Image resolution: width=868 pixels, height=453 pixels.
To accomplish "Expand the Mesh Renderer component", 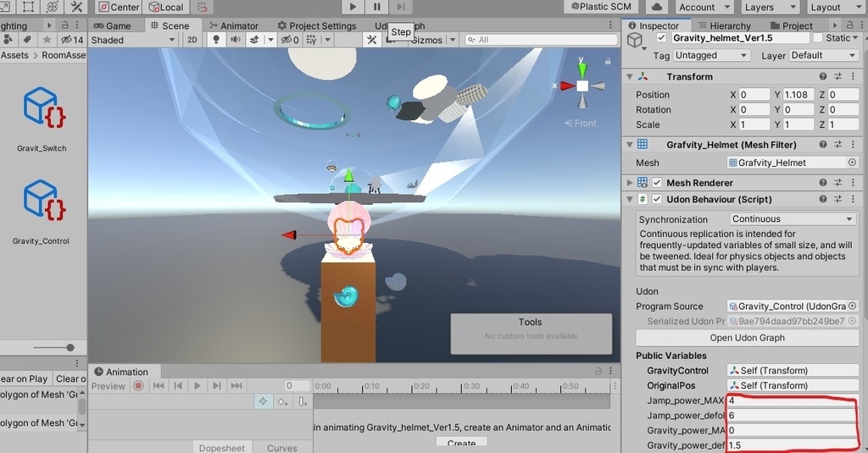I will 630,183.
